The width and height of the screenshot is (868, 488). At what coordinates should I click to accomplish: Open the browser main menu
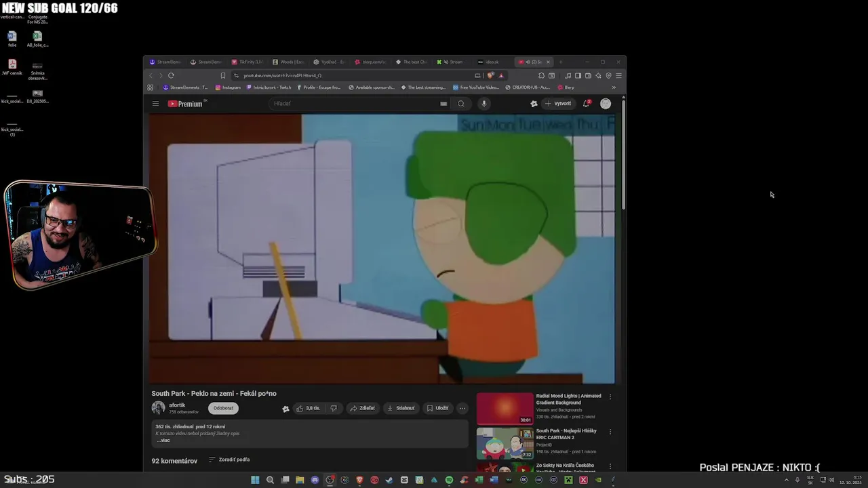[x=618, y=75]
